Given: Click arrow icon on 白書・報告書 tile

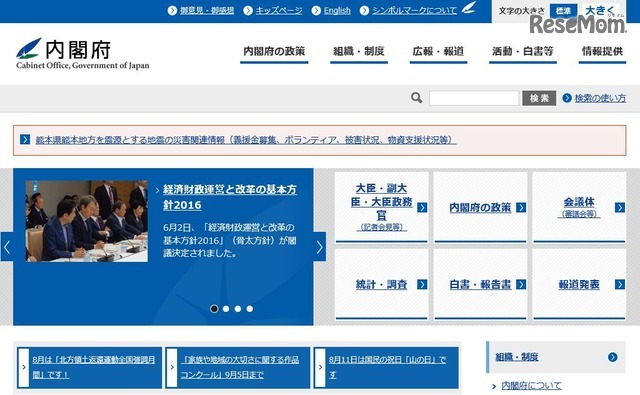Looking at the screenshot, I should [x=521, y=284].
